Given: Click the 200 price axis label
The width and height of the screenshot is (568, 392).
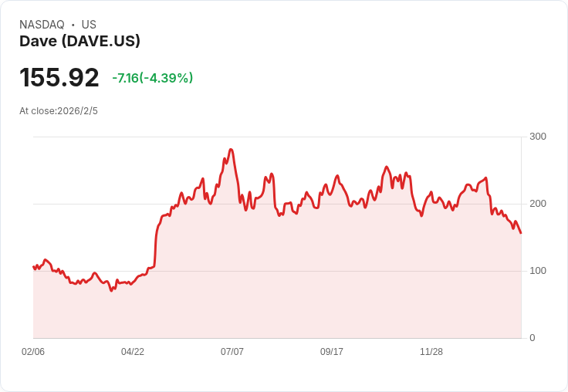Looking at the screenshot, I should [x=538, y=204].
